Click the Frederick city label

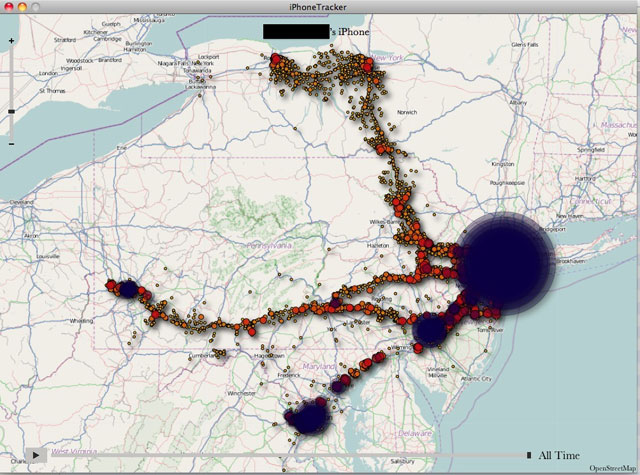[289, 375]
